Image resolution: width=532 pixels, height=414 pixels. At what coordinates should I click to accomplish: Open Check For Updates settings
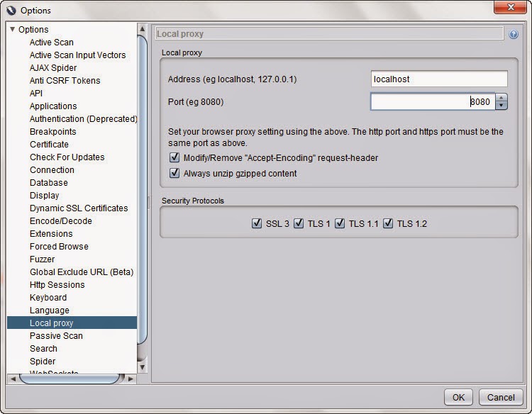[67, 157]
